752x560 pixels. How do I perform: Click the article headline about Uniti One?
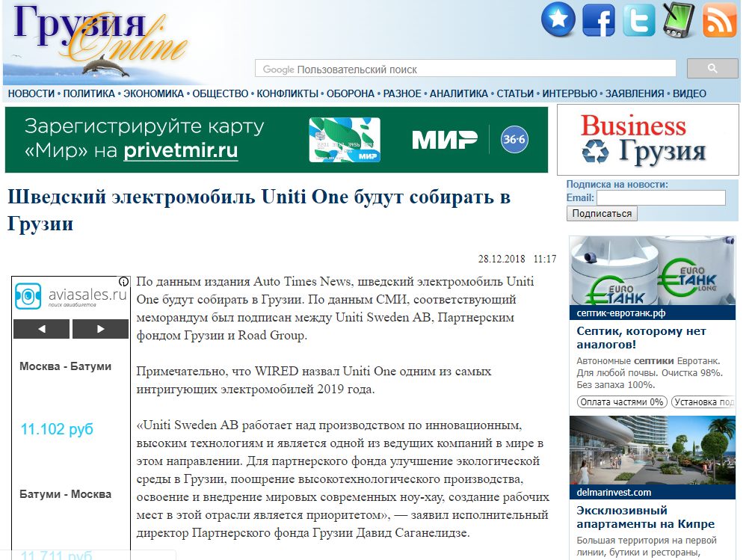click(259, 210)
